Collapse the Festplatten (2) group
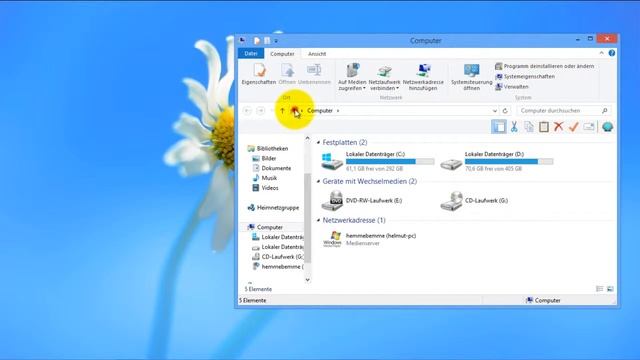The height and width of the screenshot is (360, 640). [x=318, y=142]
